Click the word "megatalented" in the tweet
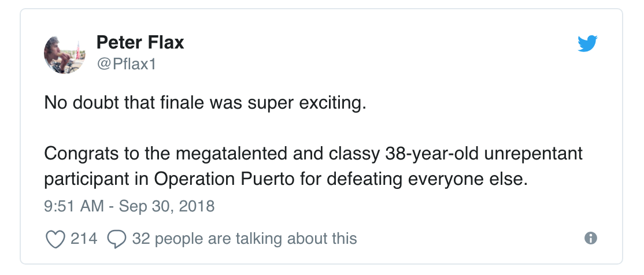Screen dimensions: 644x275 coord(231,154)
